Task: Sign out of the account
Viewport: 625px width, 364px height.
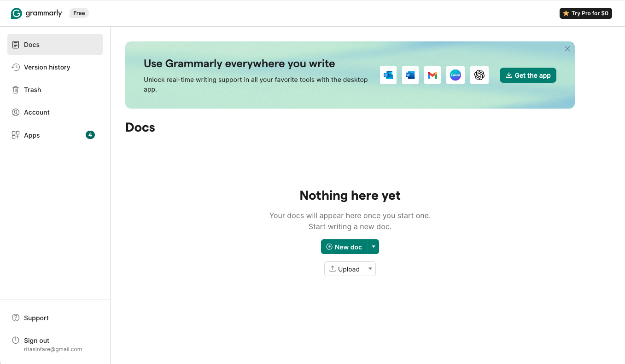Action: coord(36,341)
